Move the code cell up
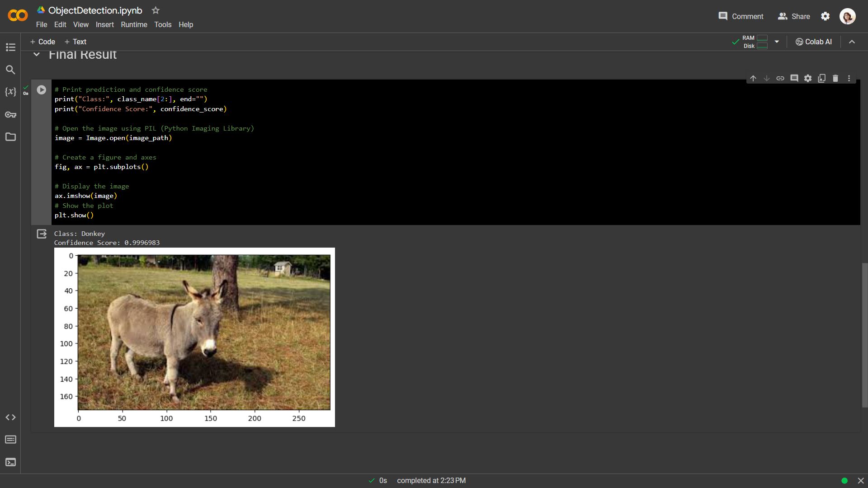Screen dimensions: 868x488 pyautogui.click(x=753, y=78)
